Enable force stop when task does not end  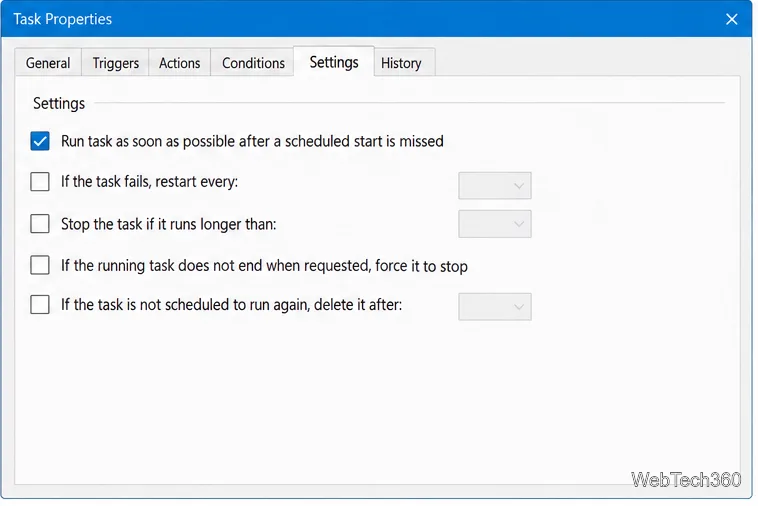pos(40,265)
